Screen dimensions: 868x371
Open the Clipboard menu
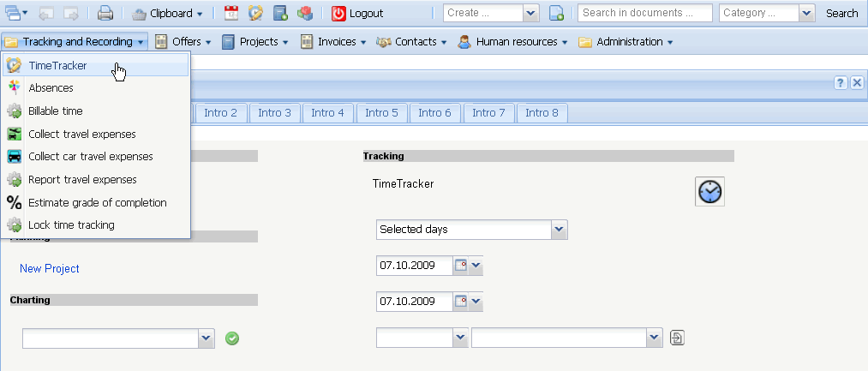click(167, 14)
